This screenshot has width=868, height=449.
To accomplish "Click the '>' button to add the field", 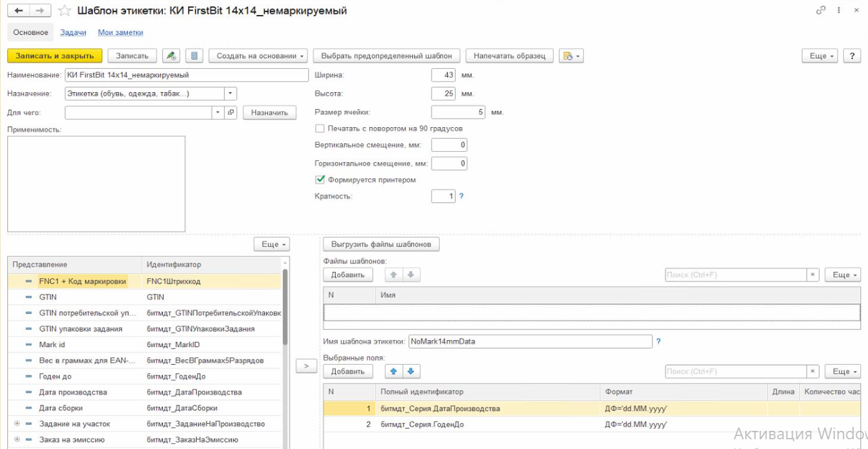I will tap(306, 366).
